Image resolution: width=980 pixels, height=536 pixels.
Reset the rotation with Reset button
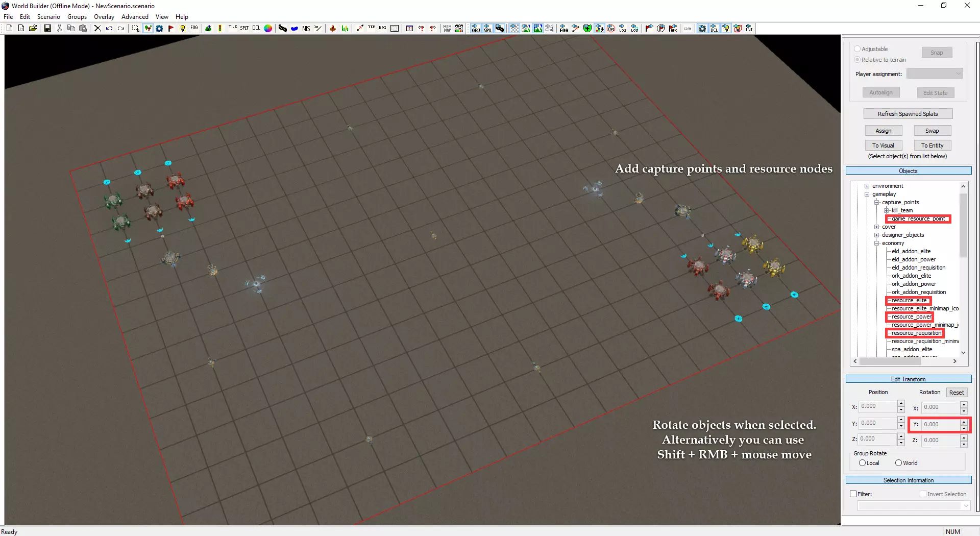point(957,393)
